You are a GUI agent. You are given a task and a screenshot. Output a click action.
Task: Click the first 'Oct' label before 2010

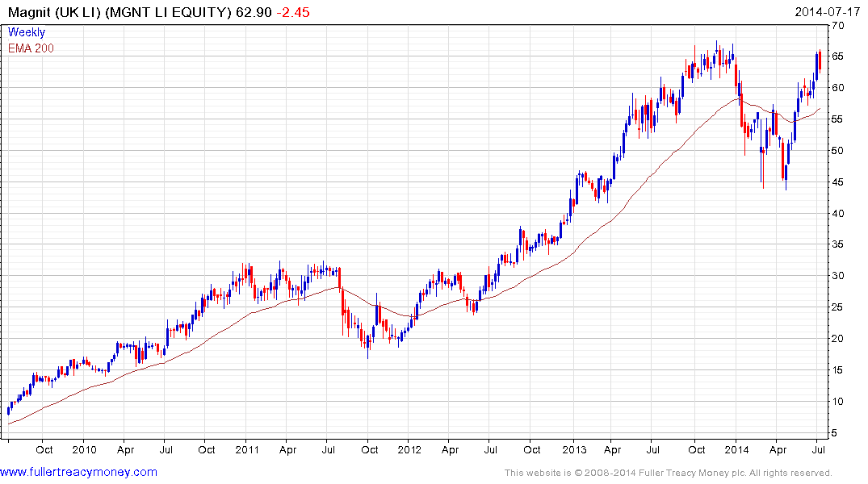click(x=44, y=449)
